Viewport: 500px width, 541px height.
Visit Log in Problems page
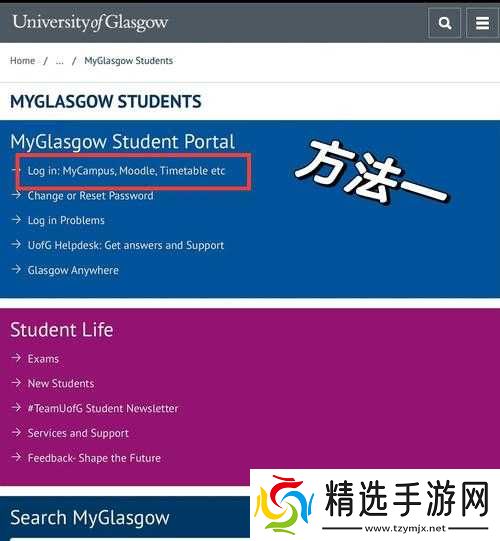click(66, 220)
